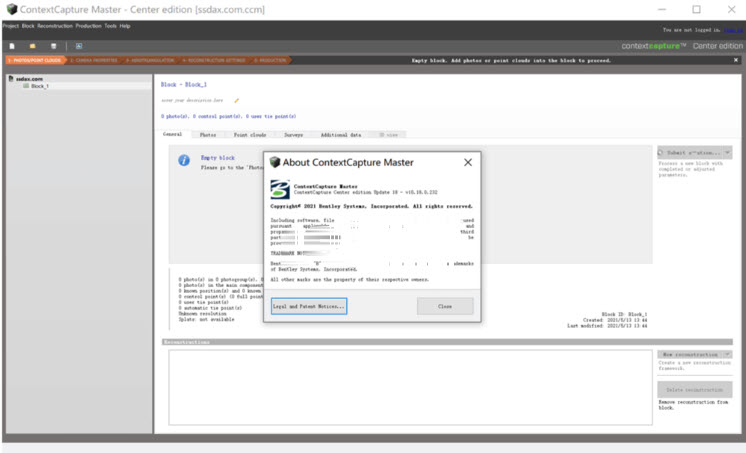The height and width of the screenshot is (453, 746).
Task: Close the About ContextCapture Master dialog via X
Action: (x=467, y=162)
